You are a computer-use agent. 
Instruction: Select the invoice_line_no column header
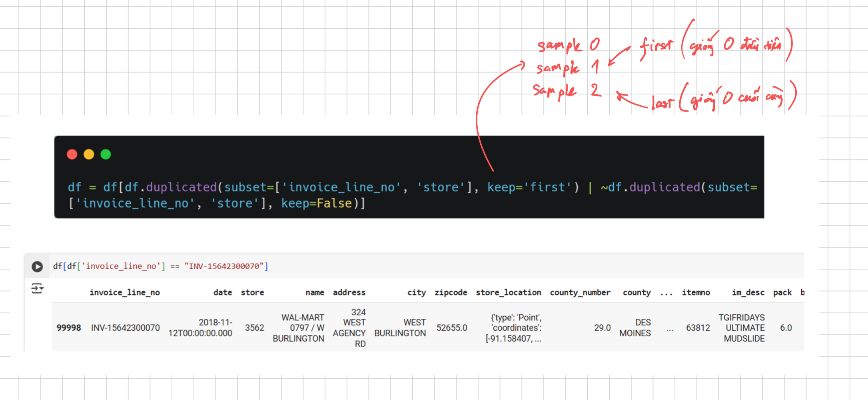pyautogui.click(x=124, y=292)
